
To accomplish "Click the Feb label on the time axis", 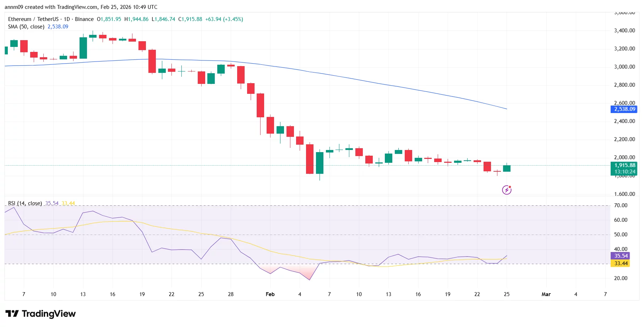I will pyautogui.click(x=270, y=294).
